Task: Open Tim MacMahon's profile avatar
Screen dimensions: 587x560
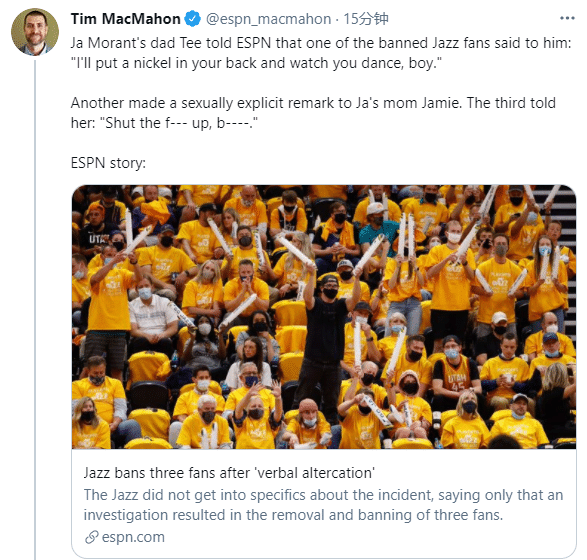Action: point(35,32)
